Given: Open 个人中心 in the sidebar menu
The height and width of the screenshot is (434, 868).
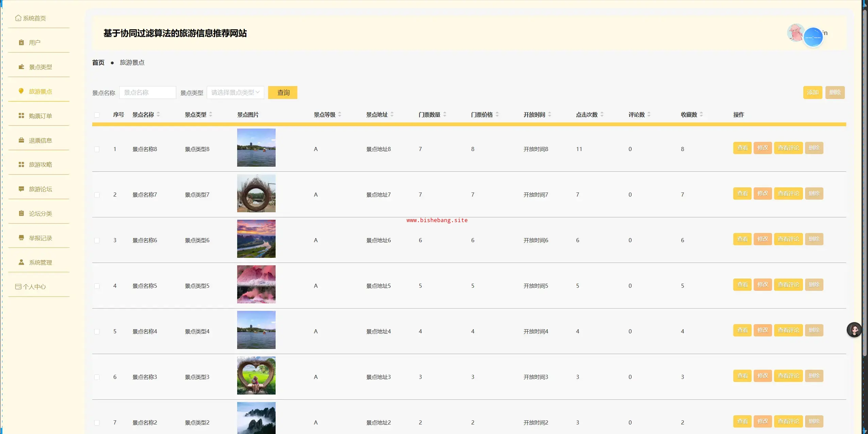Looking at the screenshot, I should coord(34,287).
